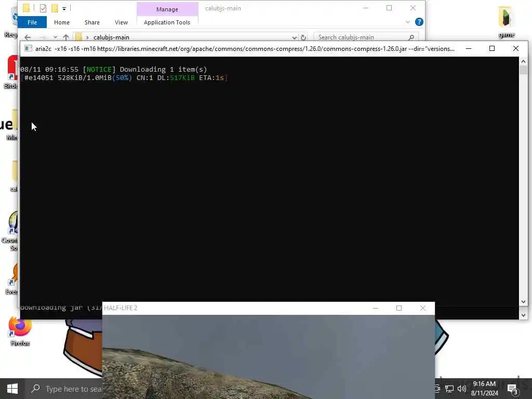Click the Explorer help question mark icon

(419, 22)
